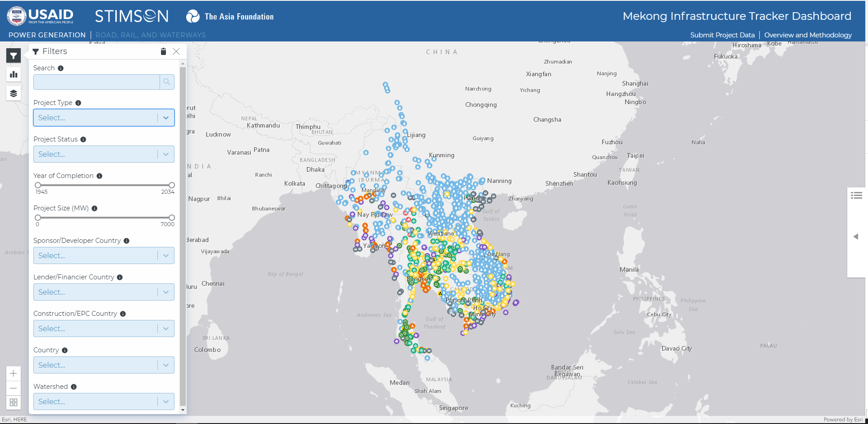Click Powered by Esri link
The width and height of the screenshot is (868, 424).
click(x=843, y=419)
